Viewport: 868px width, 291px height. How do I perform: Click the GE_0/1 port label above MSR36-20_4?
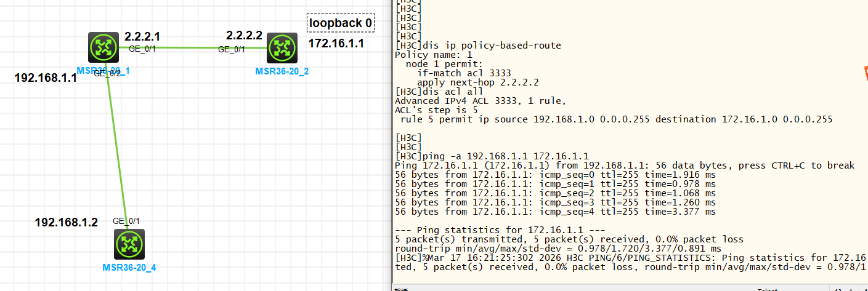click(126, 221)
